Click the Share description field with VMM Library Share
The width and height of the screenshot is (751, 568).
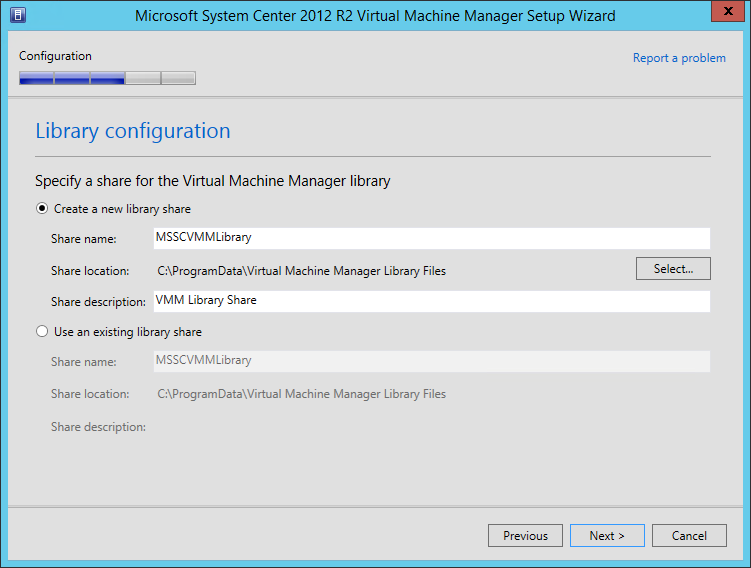tap(432, 301)
